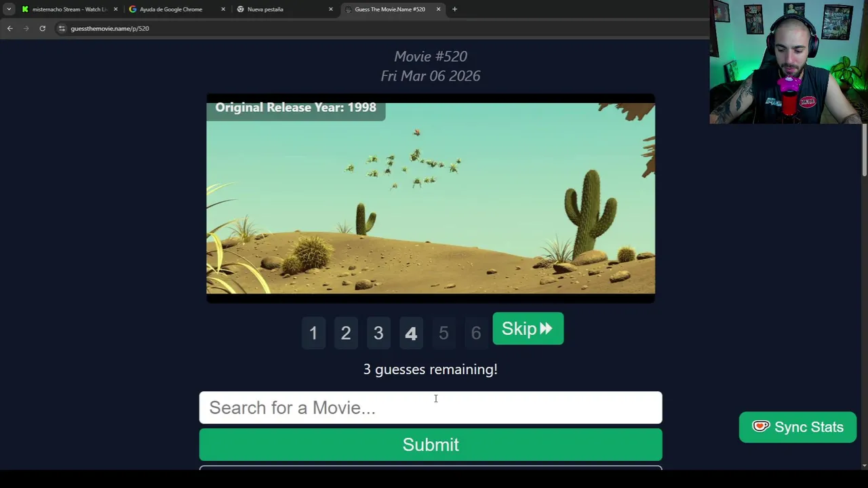The image size is (868, 488).
Task: Skip to the next frame
Action: click(528, 329)
